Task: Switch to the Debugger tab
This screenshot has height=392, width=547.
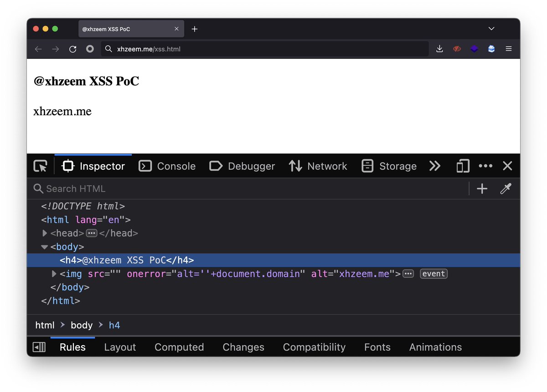Action: [x=242, y=166]
